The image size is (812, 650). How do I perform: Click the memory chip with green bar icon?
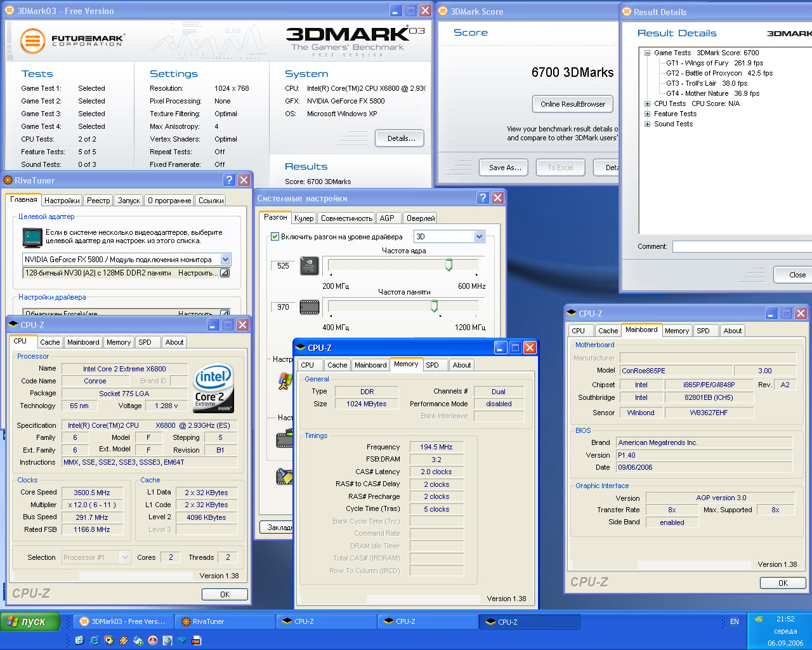pos(285,439)
